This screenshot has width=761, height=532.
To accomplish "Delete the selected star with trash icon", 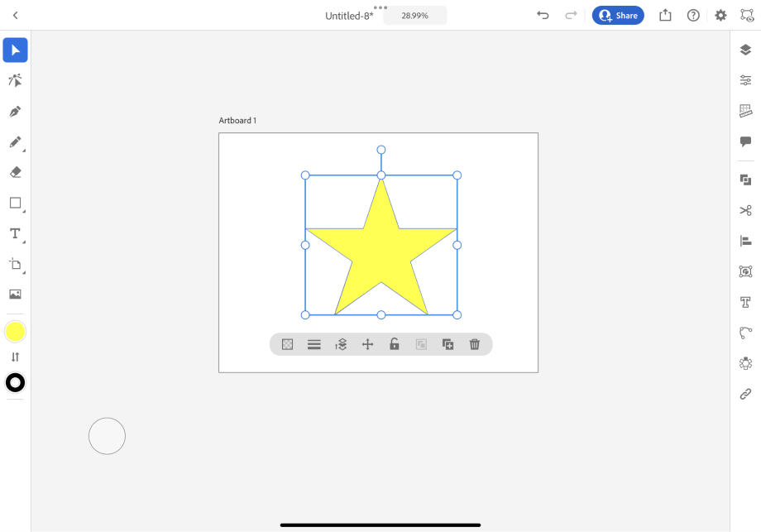I will (475, 344).
